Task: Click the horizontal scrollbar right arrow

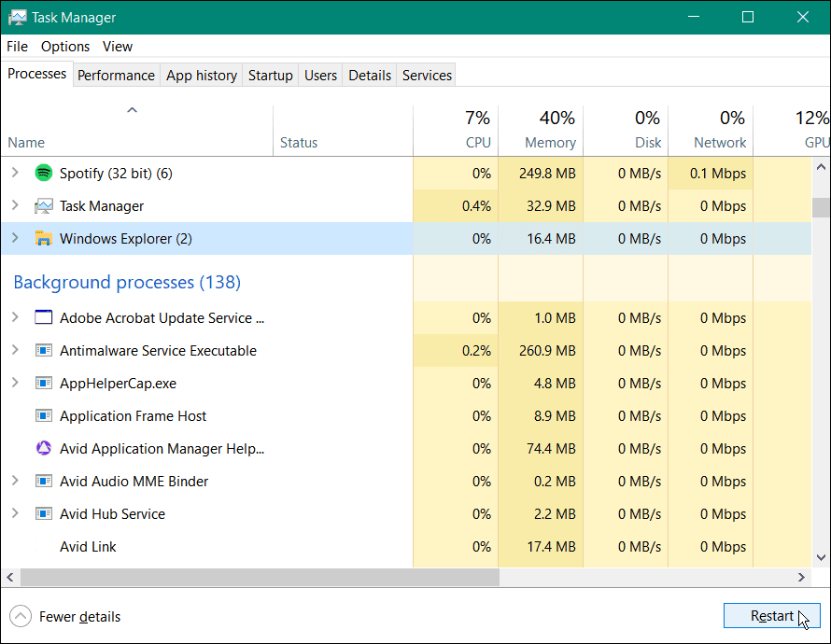Action: 801,577
